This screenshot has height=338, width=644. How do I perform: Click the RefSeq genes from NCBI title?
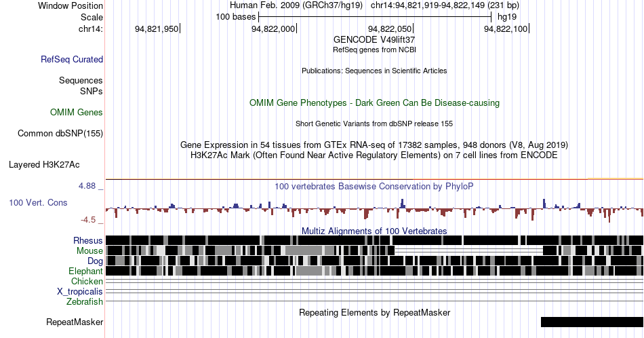(x=374, y=50)
